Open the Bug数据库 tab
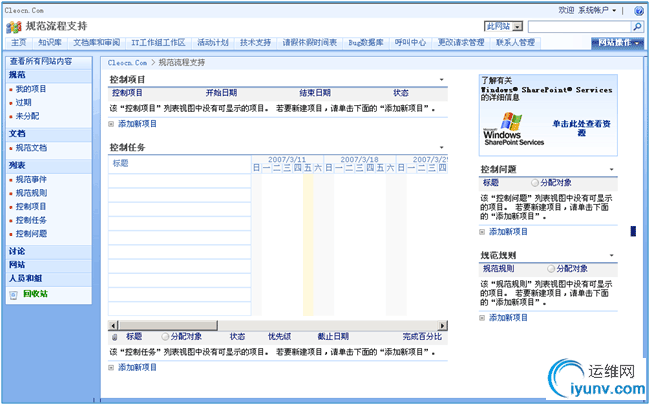The image size is (651, 405). tap(366, 43)
